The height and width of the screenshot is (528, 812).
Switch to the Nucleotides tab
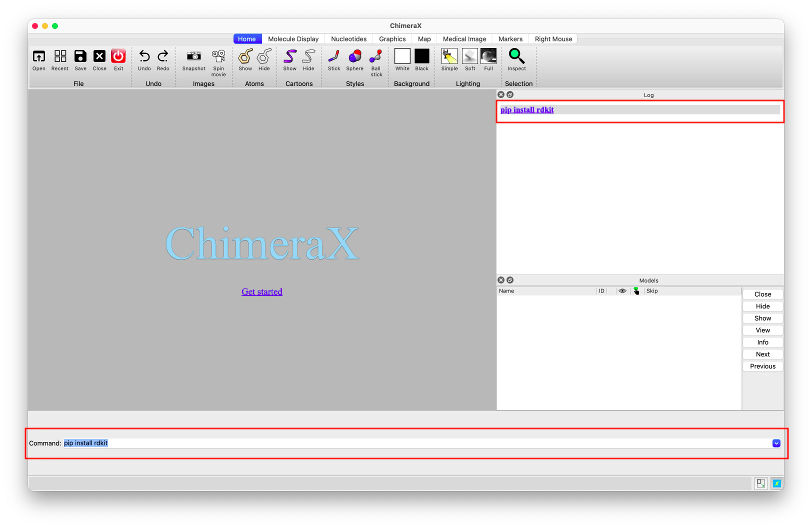click(349, 39)
